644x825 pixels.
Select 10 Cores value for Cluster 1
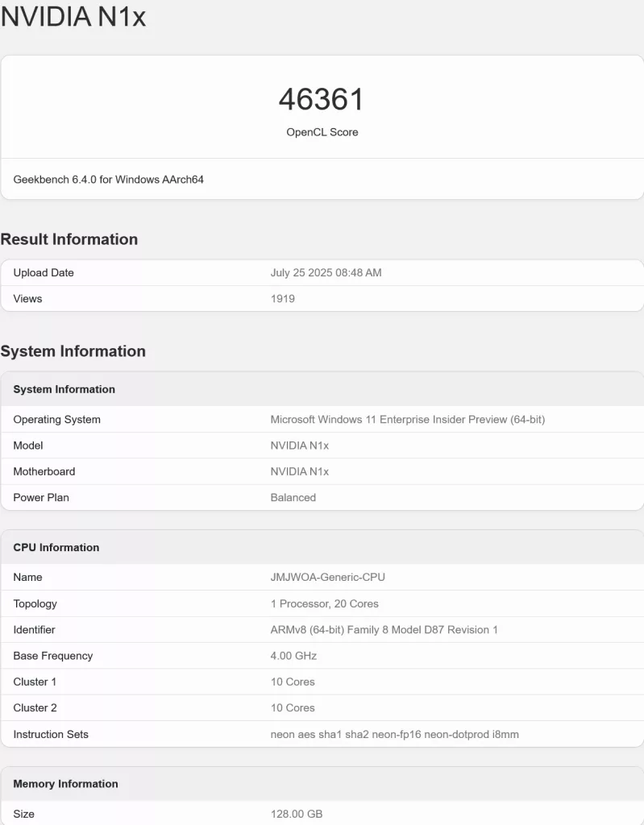click(x=293, y=682)
